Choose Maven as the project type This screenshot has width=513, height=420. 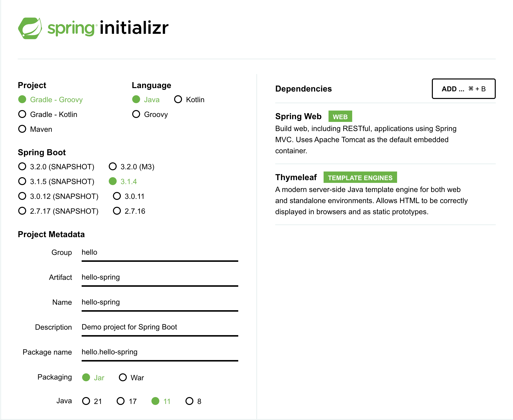pos(35,129)
